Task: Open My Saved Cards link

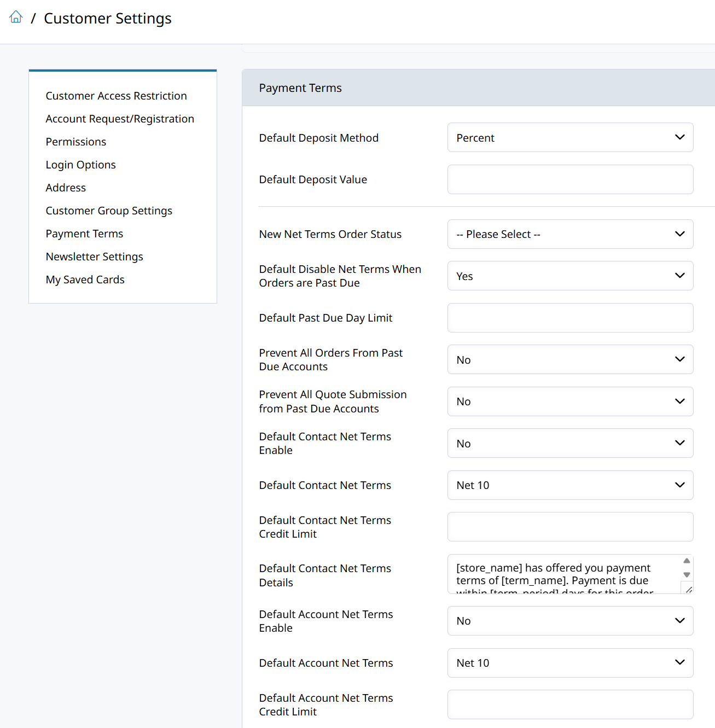Action: coord(85,279)
